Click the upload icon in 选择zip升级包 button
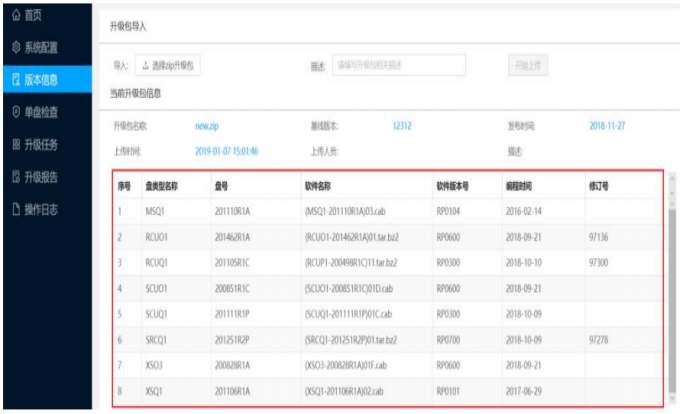Image resolution: width=686 pixels, height=414 pixels. pos(146,65)
